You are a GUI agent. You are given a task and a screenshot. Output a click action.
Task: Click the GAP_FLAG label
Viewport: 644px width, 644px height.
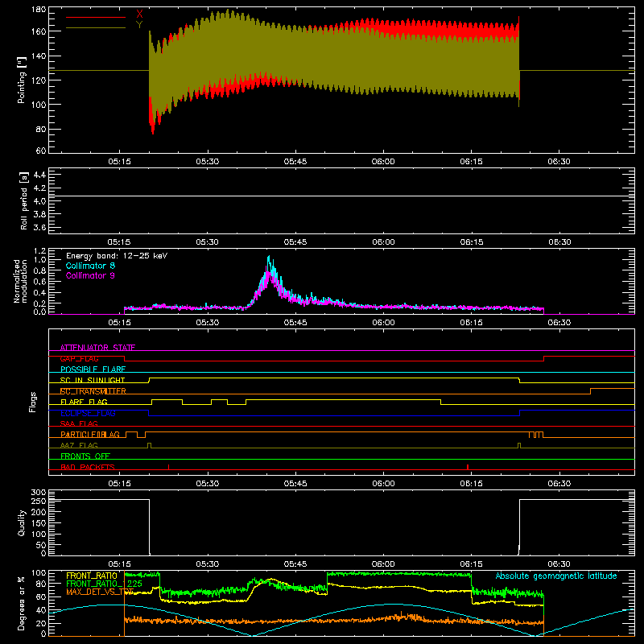pos(79,358)
